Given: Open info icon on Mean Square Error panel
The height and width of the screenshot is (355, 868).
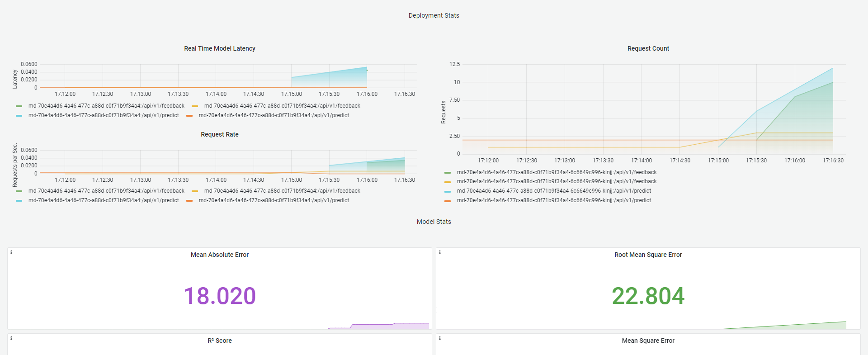Looking at the screenshot, I should point(440,338).
